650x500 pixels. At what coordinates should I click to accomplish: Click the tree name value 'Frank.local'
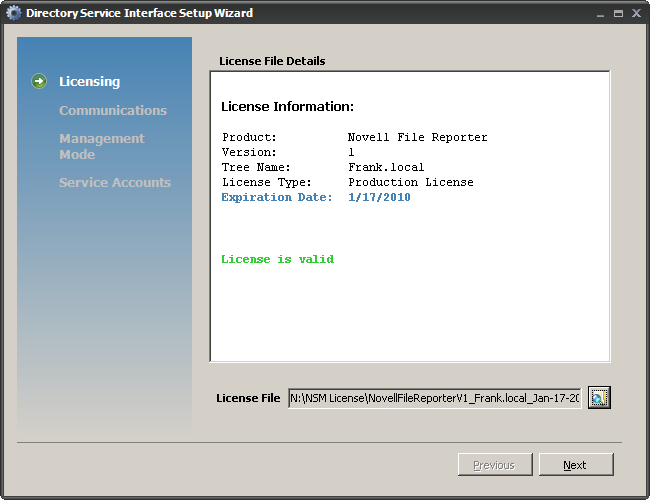tap(386, 167)
